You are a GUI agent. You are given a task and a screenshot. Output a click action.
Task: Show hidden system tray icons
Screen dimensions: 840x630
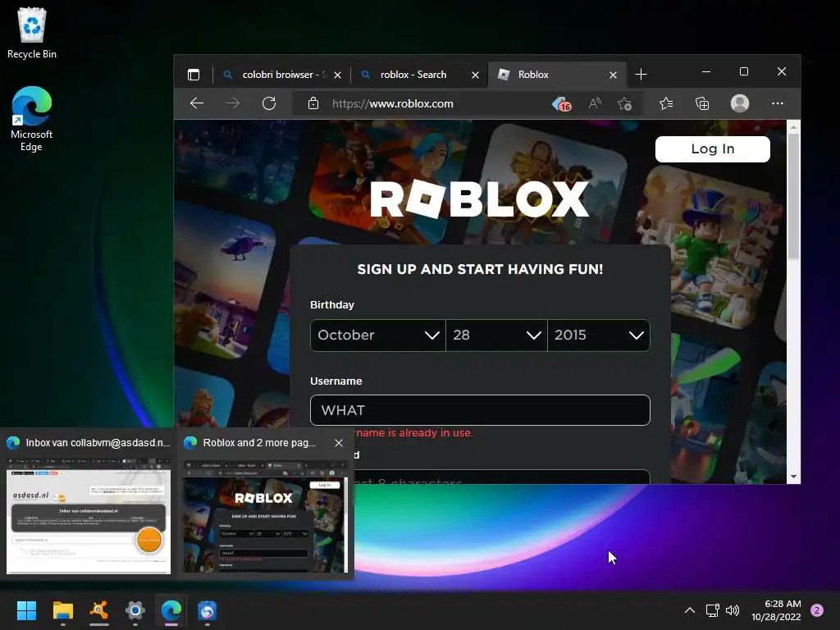(x=690, y=610)
